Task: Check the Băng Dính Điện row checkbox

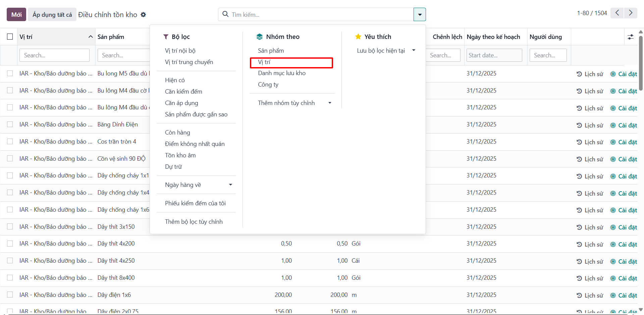Action: point(10,124)
